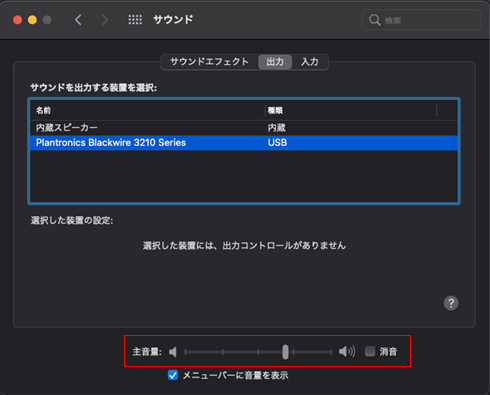Viewport: 490px width, 395px height.
Task: Switch to the サウンドエフェクト tab
Action: coord(209,62)
